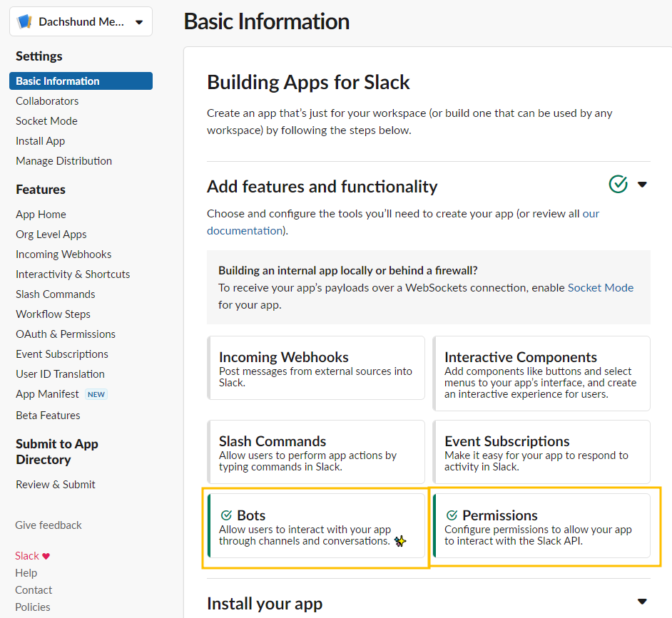Screen dimensions: 672x618
Task: Click the green checkmark beside Add features
Action: 618,184
